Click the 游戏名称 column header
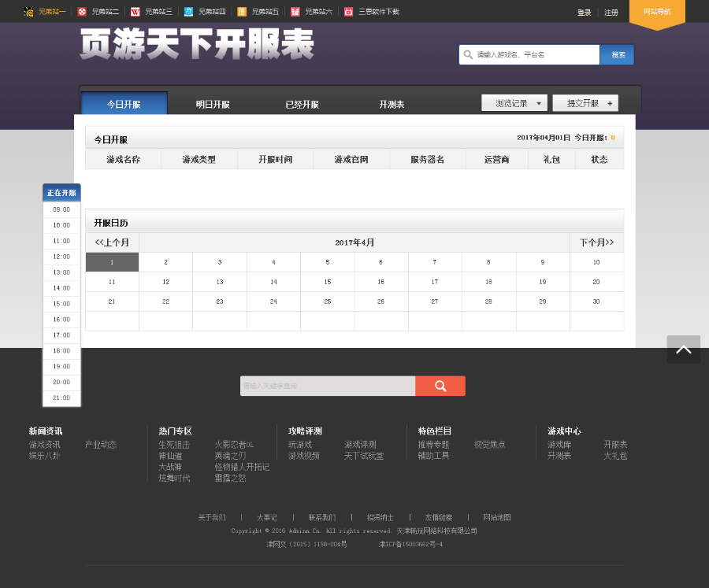The image size is (709, 588). pos(123,160)
